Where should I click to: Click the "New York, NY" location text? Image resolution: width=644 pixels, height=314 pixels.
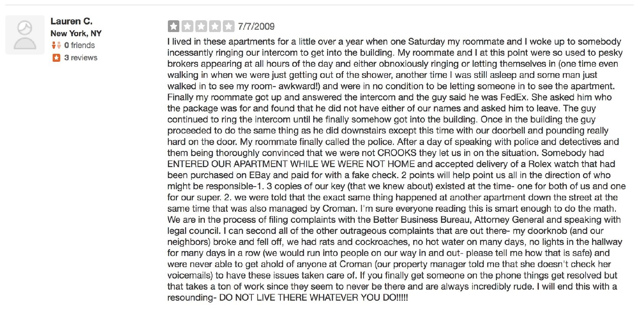pos(76,34)
